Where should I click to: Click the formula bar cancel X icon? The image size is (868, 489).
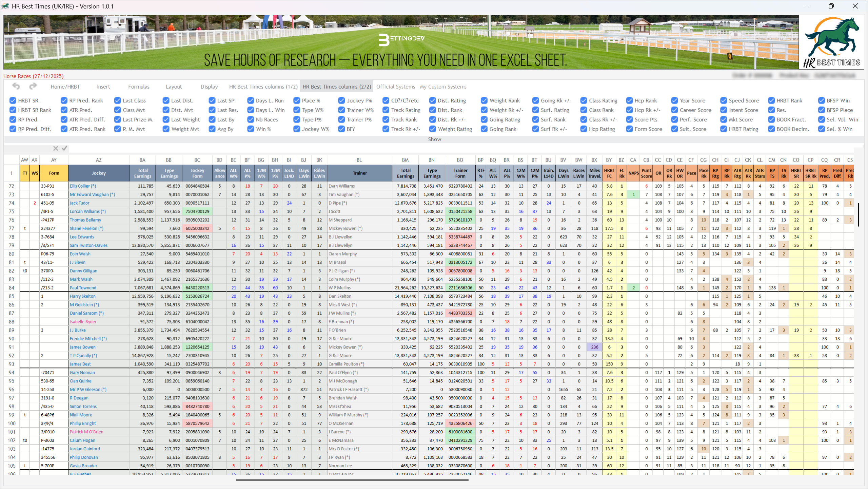click(x=56, y=148)
